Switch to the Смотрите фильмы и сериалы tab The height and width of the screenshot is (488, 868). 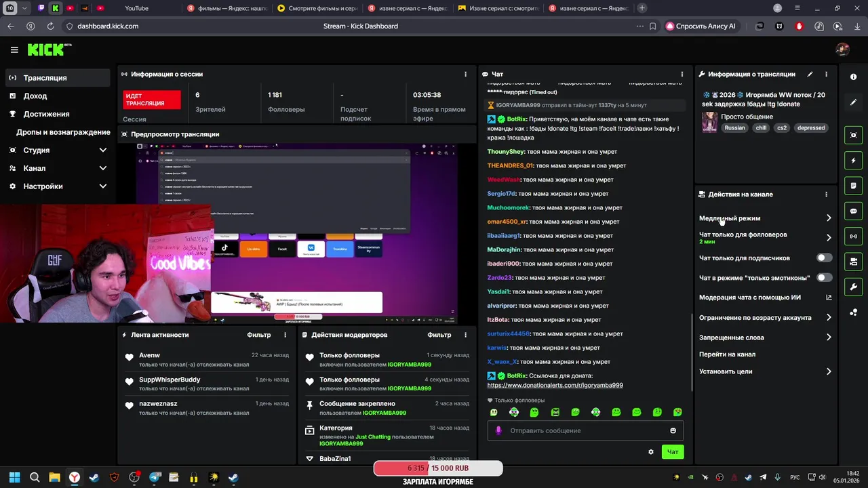point(317,8)
